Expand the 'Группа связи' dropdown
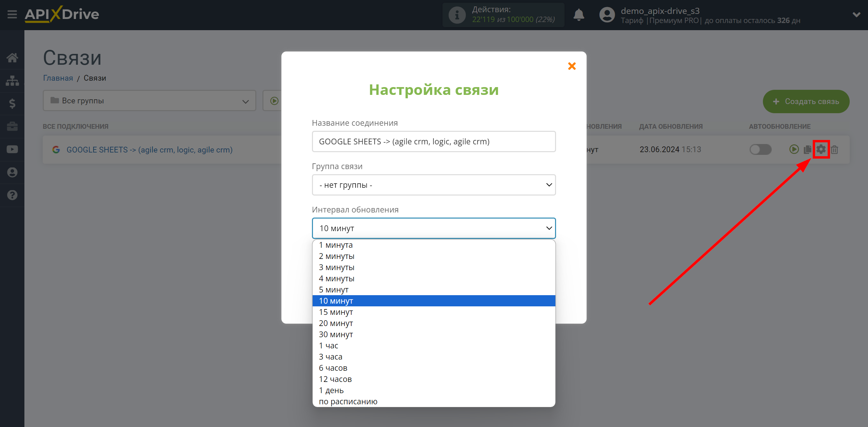 tap(433, 185)
